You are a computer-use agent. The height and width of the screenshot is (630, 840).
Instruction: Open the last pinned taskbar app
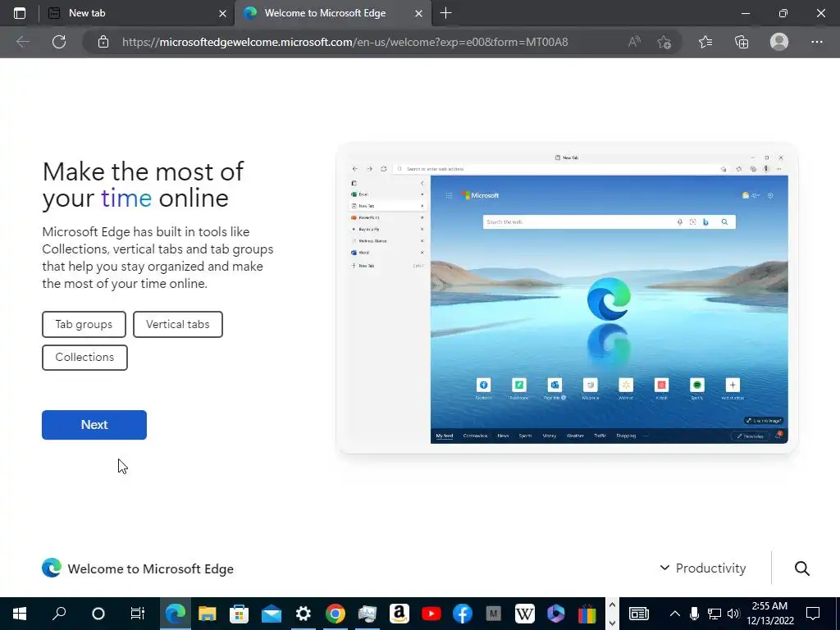587,614
